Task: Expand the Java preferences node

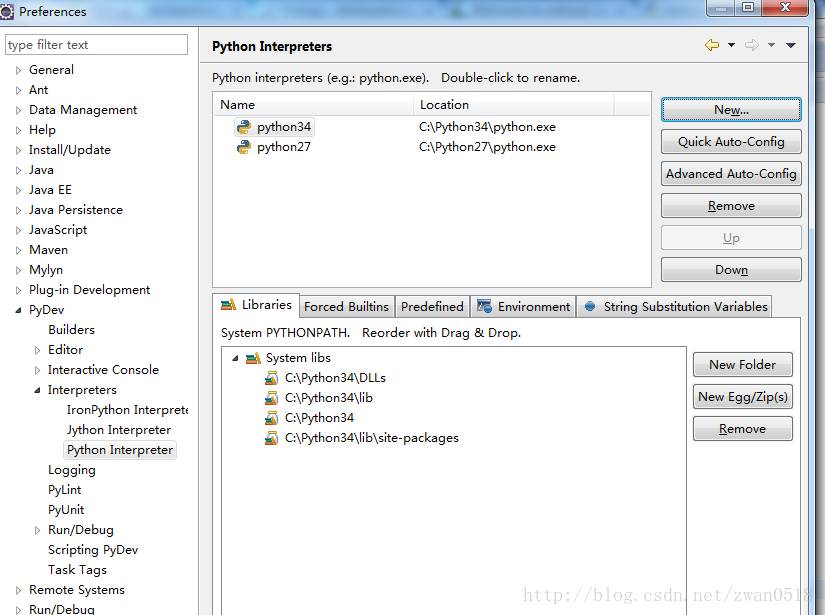Action: (x=18, y=170)
